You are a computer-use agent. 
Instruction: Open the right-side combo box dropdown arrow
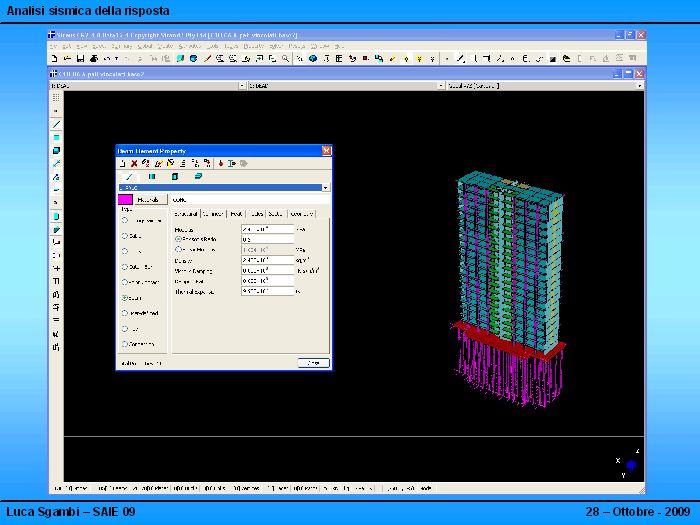(x=640, y=86)
